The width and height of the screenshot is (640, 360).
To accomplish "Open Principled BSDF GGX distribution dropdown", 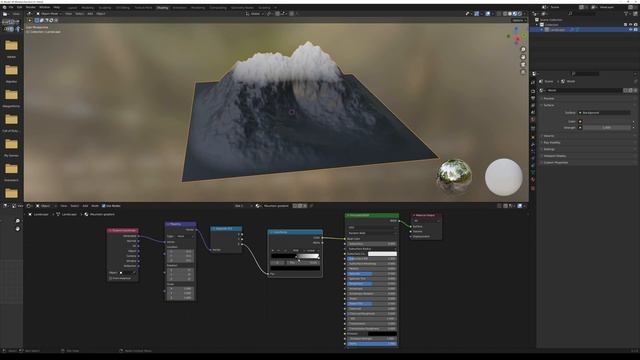I will click(371, 227).
